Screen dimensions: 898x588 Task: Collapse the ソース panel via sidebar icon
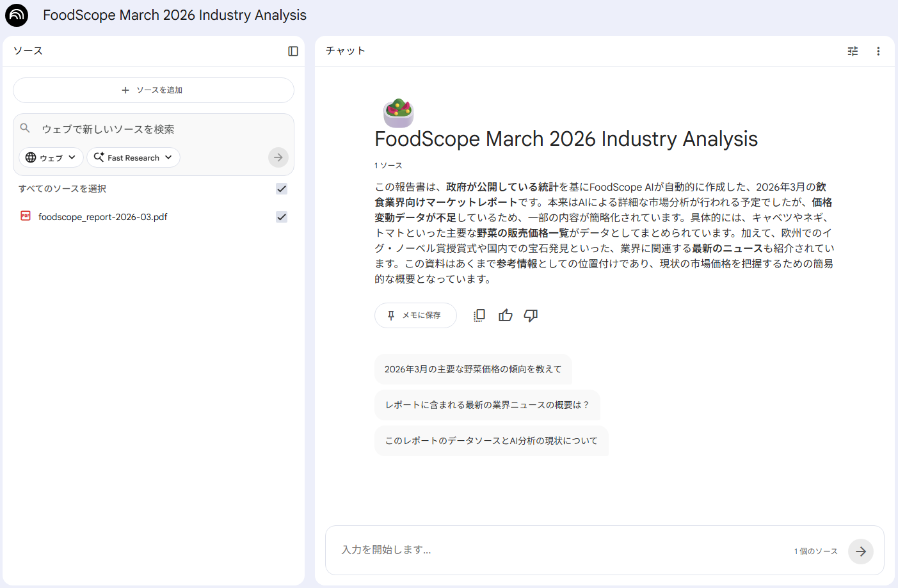(293, 51)
